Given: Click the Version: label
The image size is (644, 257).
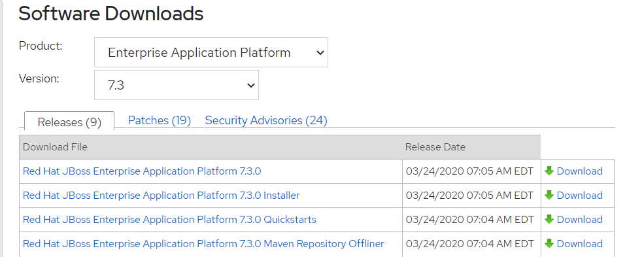Looking at the screenshot, I should tap(39, 78).
